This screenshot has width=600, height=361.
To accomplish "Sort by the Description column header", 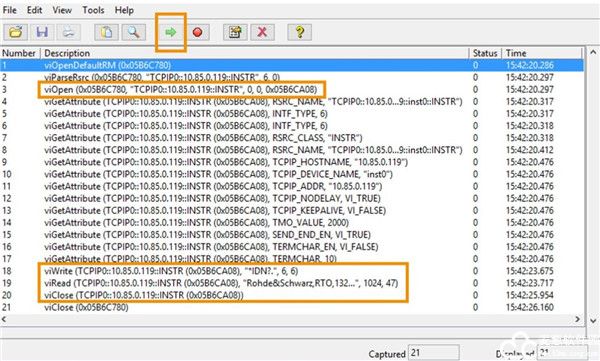I will point(255,53).
